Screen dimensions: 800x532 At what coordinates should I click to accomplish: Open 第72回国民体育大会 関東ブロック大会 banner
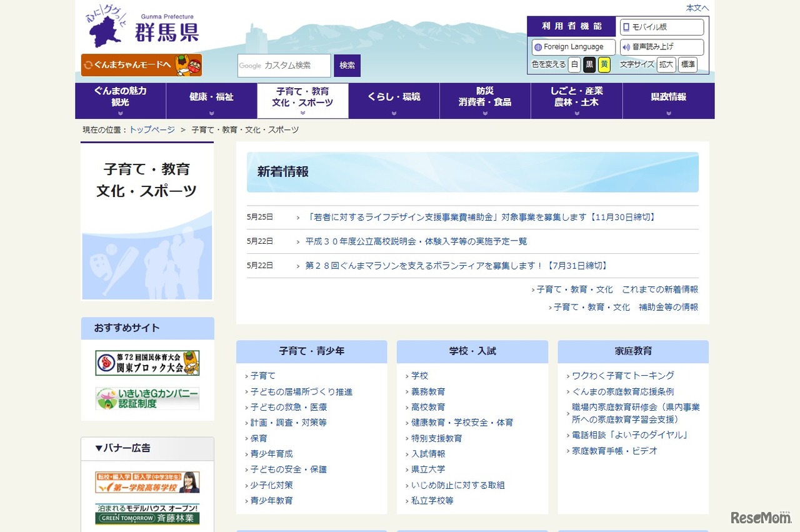(147, 363)
